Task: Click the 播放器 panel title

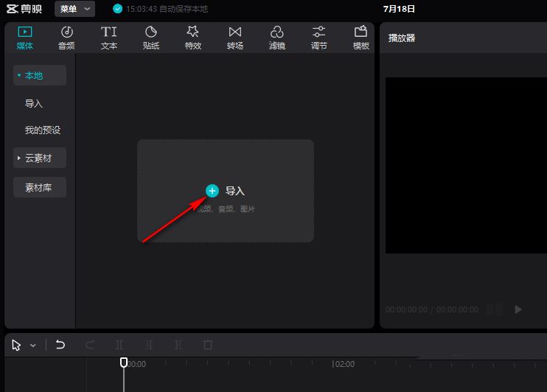Action: point(402,38)
